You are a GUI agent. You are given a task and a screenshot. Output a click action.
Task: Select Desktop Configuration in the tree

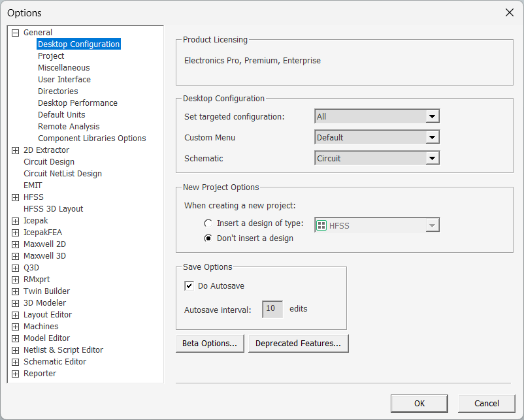[78, 44]
